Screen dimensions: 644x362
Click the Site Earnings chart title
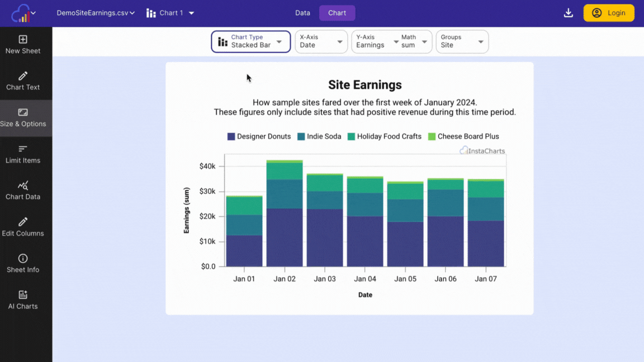(364, 85)
